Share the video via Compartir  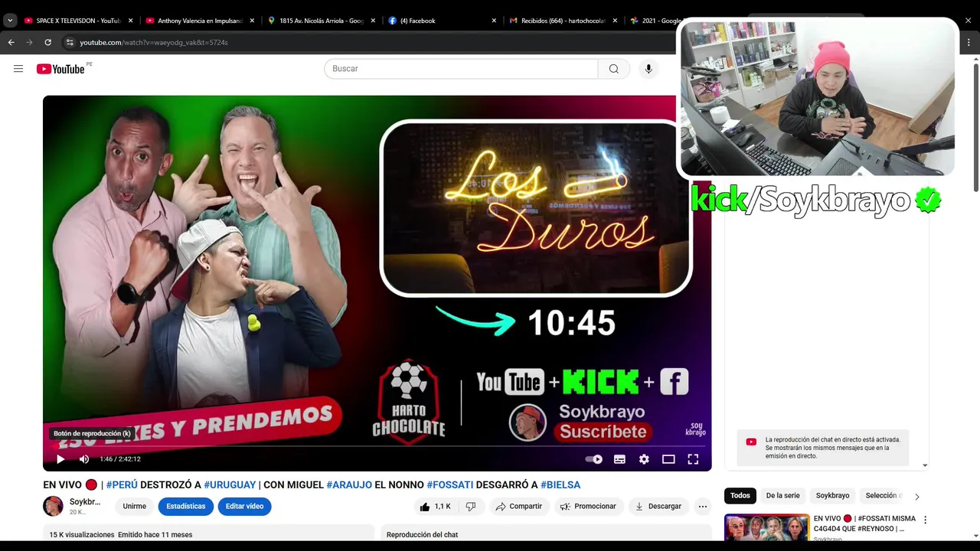(x=519, y=507)
